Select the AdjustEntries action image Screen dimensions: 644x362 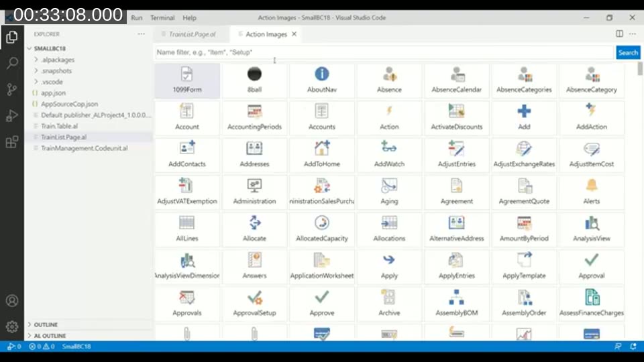(x=456, y=155)
